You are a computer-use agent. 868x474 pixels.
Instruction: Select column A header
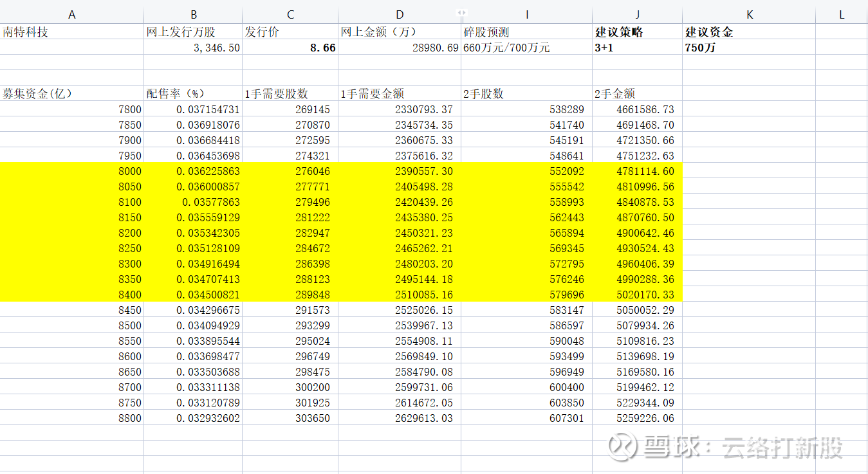tap(72, 15)
